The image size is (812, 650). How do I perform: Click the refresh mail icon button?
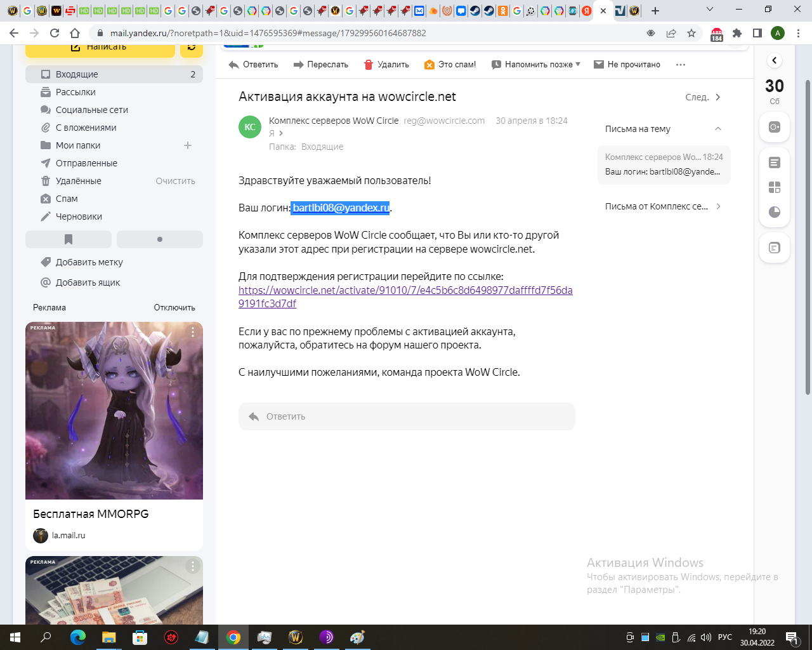pos(192,48)
